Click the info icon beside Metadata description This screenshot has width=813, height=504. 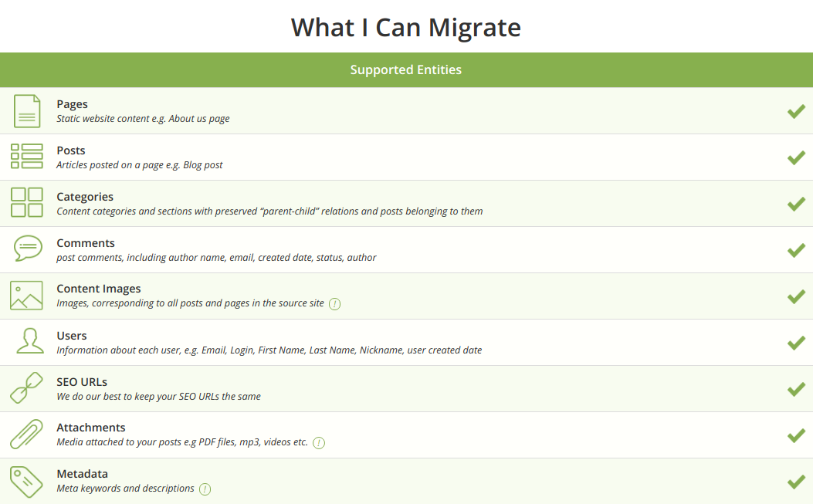tap(205, 489)
